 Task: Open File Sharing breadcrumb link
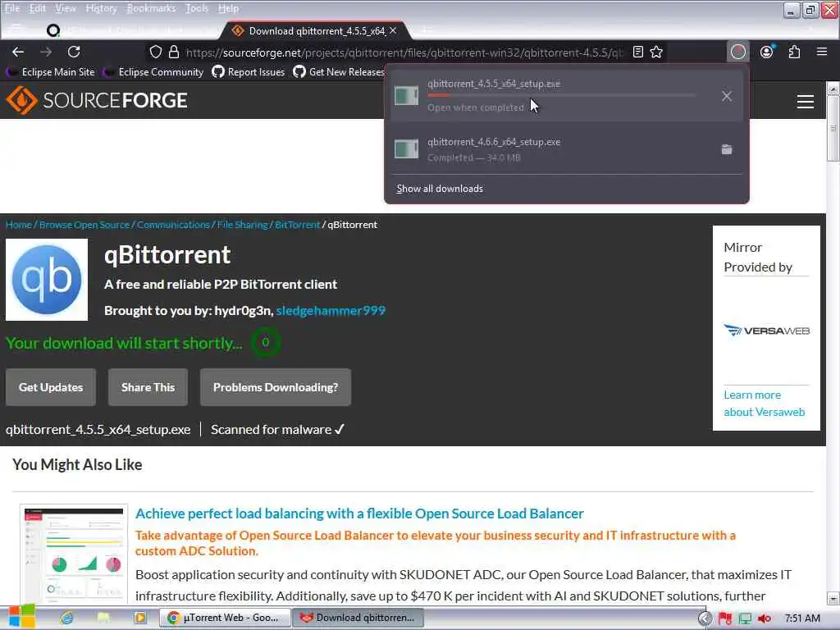[x=242, y=225]
